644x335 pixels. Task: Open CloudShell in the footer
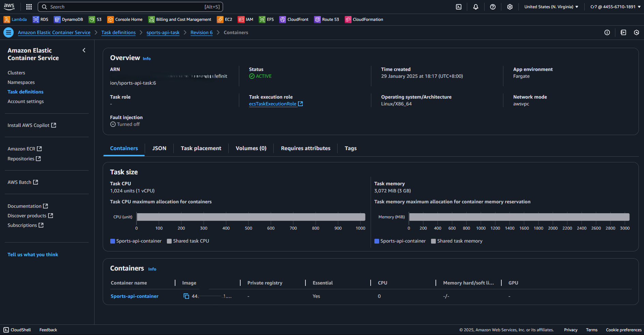17,330
